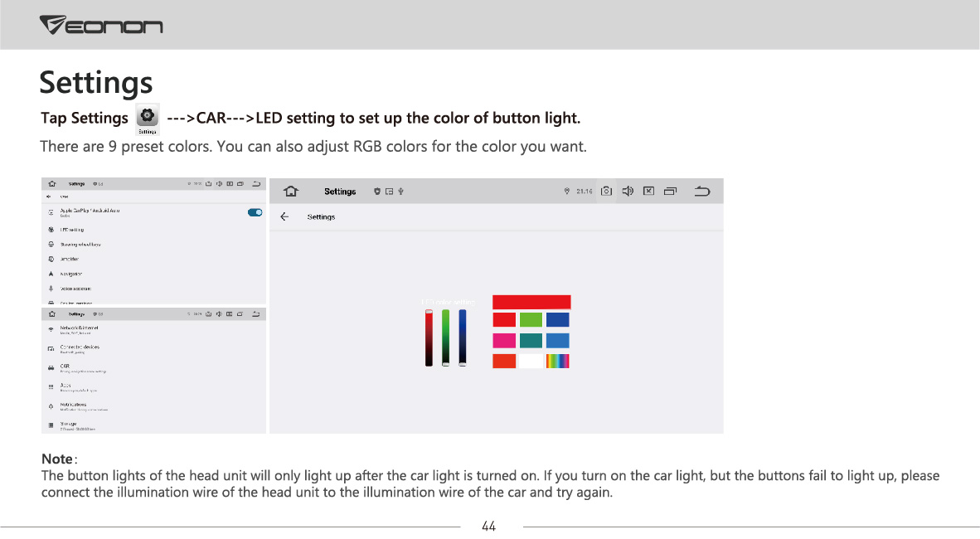Click the boxed X icon in the status bar
This screenshot has height=539, width=980.
(x=648, y=192)
